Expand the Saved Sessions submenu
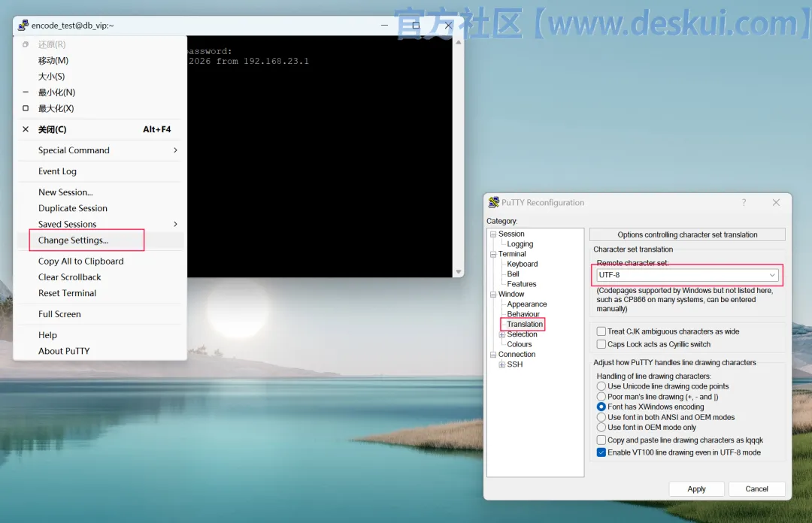Image resolution: width=812 pixels, height=523 pixels. click(101, 224)
